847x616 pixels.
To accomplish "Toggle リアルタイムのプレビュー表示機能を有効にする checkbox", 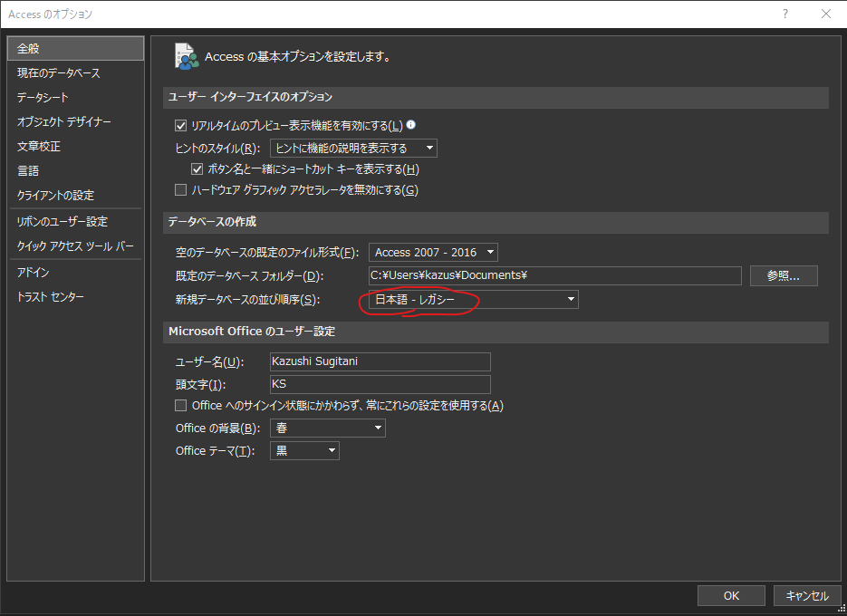I will tap(181, 126).
